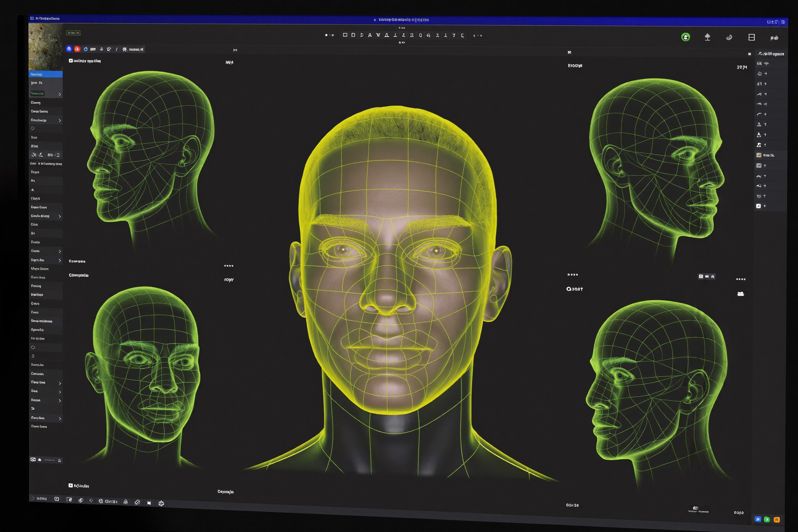Click the plus in the last right-panel row
The height and width of the screenshot is (532, 798).
pos(765,206)
